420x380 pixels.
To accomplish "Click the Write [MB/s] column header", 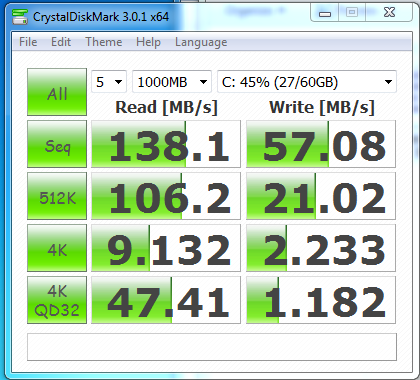I will tap(322, 107).
